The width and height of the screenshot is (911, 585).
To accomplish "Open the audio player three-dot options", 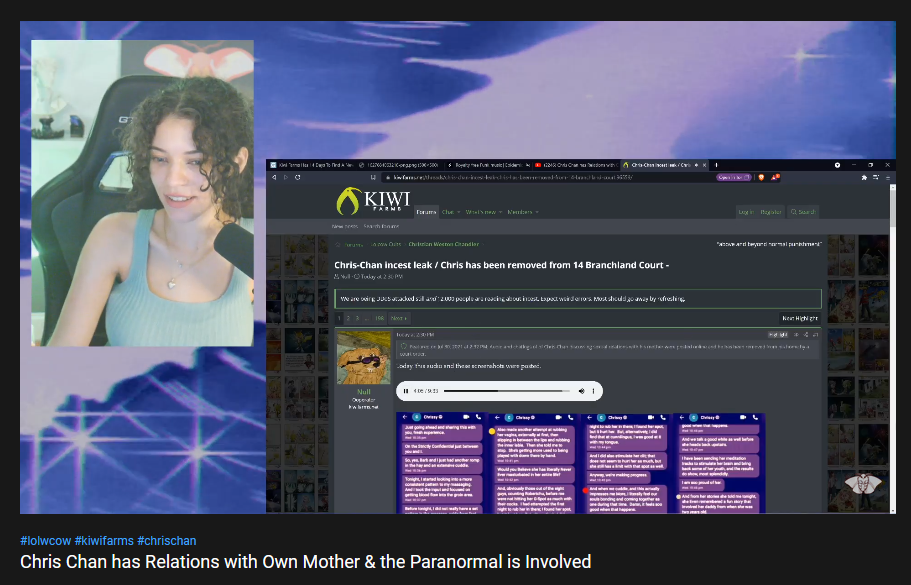I will coord(593,391).
